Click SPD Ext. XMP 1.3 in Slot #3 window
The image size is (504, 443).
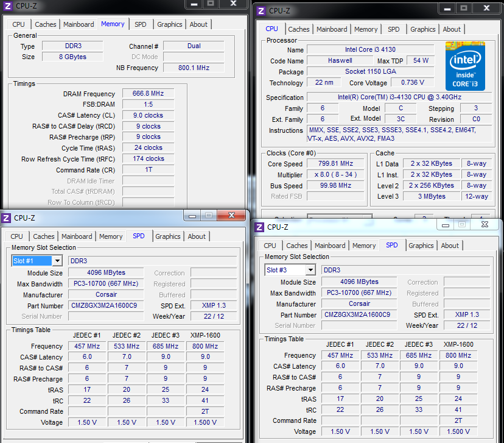point(467,314)
